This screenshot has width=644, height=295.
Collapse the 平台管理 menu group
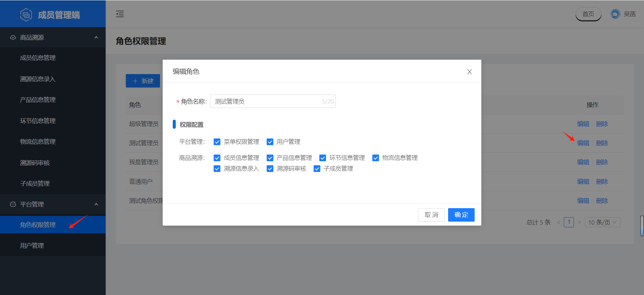[x=96, y=204]
